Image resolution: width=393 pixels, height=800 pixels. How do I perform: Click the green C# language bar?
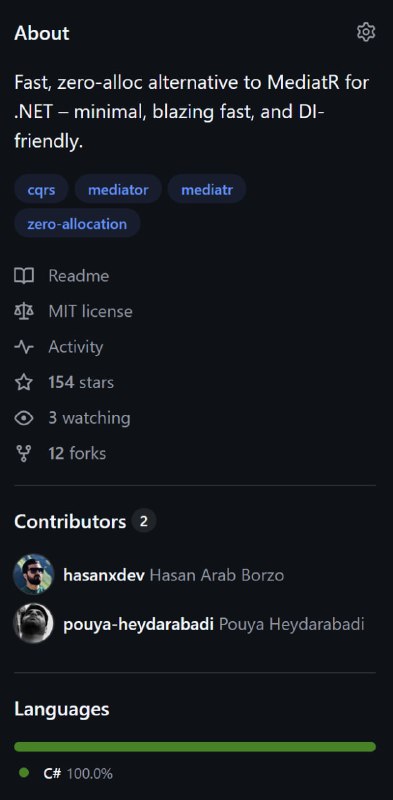(x=195, y=746)
